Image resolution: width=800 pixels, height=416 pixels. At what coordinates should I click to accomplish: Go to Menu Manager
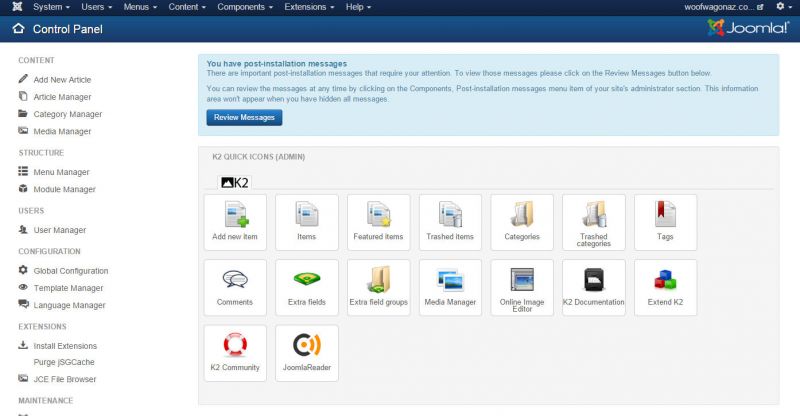tap(61, 172)
